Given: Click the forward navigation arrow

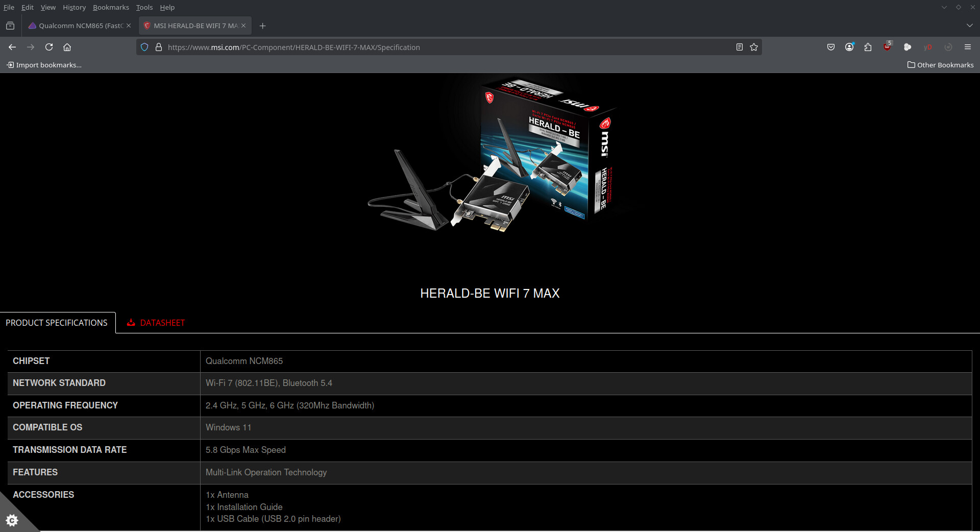Looking at the screenshot, I should (x=31, y=47).
